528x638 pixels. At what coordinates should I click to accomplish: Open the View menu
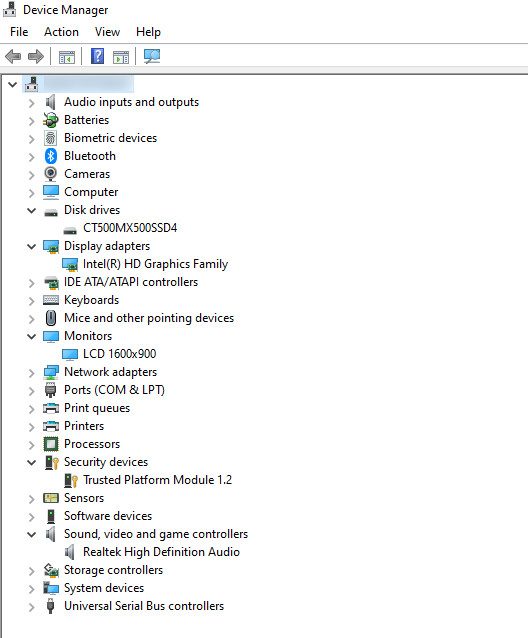(x=107, y=32)
